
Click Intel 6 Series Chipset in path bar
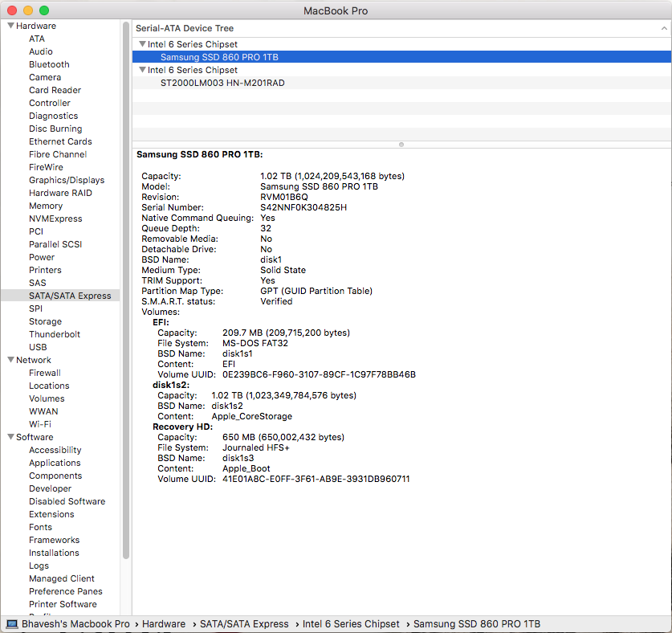tap(351, 624)
